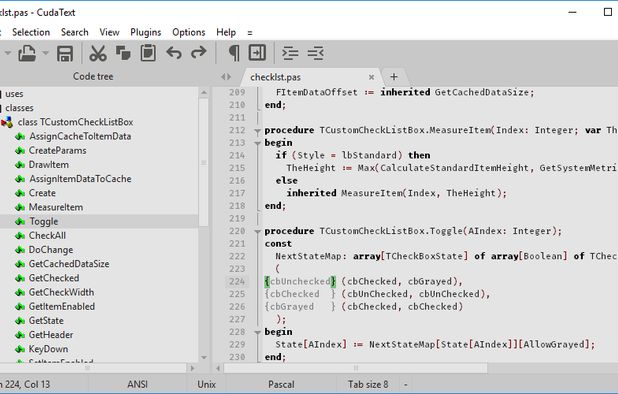Select Create in code tree
This screenshot has width=618, height=394.
coord(42,193)
